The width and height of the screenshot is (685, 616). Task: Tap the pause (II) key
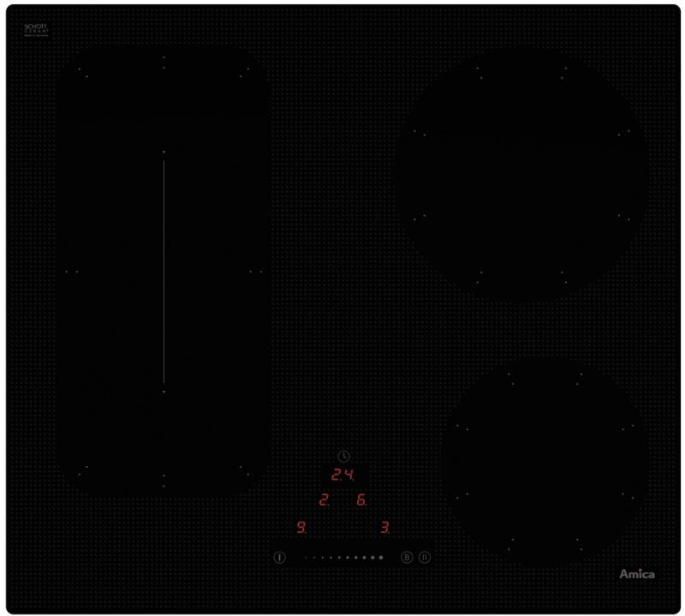pyautogui.click(x=425, y=557)
